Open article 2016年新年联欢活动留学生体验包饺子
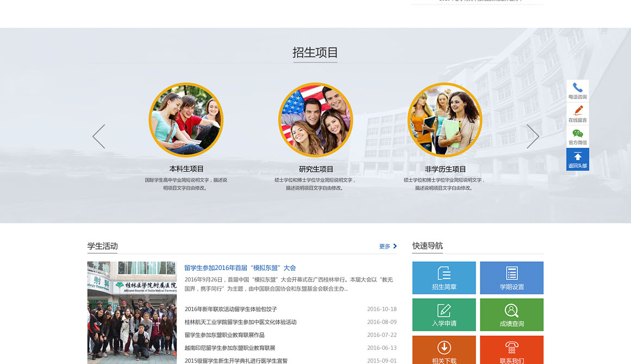 (x=230, y=309)
